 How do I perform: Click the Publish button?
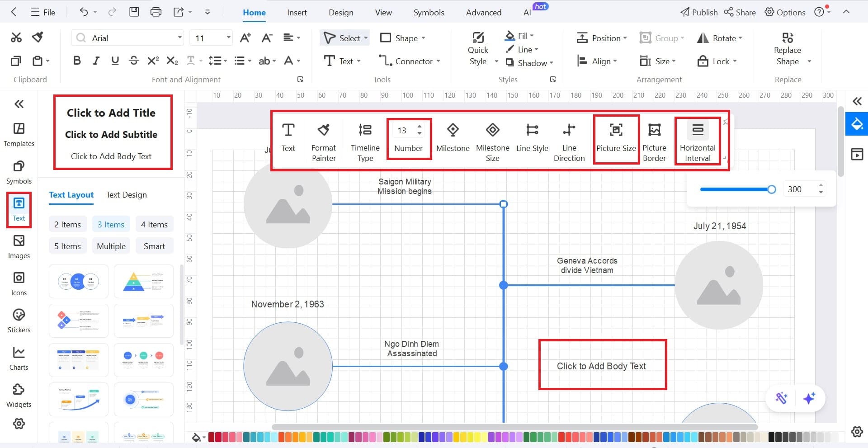[x=699, y=12]
